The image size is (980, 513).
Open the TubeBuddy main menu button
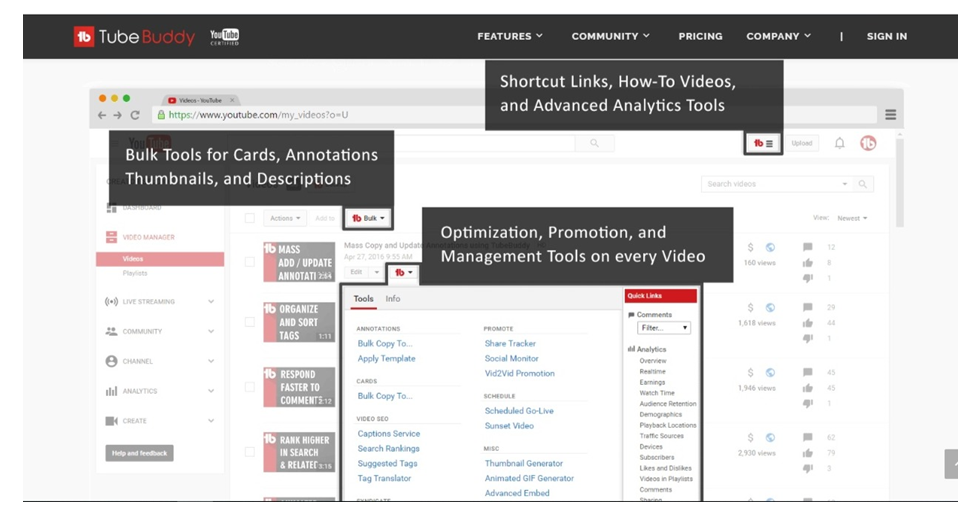tap(762, 143)
